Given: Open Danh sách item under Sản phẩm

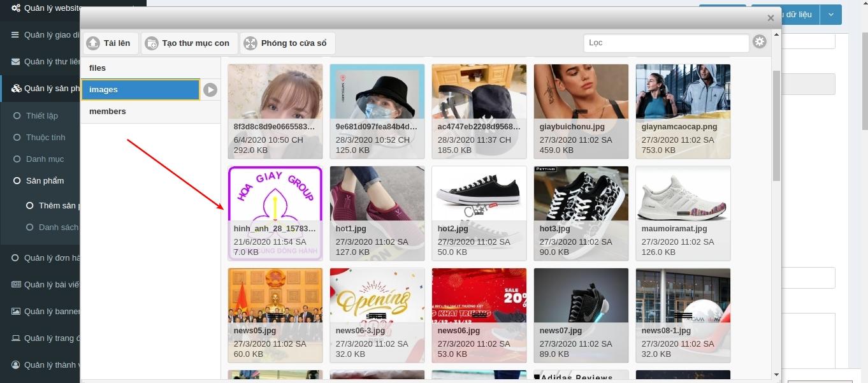Looking at the screenshot, I should pyautogui.click(x=54, y=228).
